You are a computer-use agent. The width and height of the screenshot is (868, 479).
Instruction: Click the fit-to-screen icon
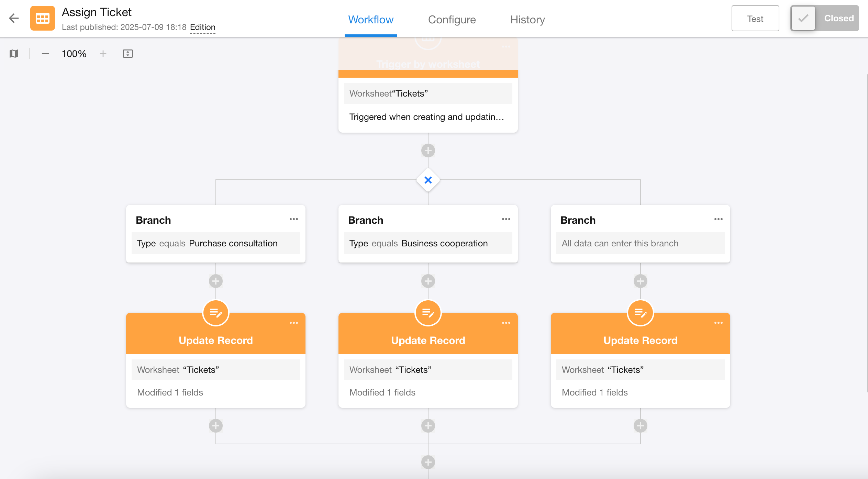pyautogui.click(x=127, y=54)
